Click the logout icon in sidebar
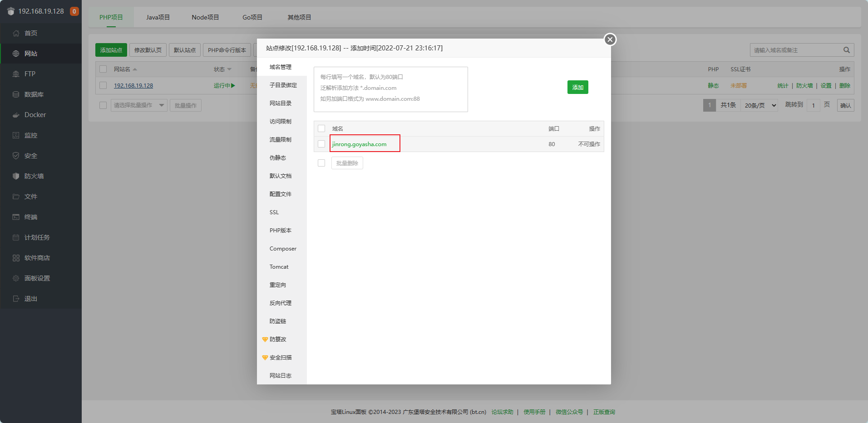868x423 pixels. (16, 299)
